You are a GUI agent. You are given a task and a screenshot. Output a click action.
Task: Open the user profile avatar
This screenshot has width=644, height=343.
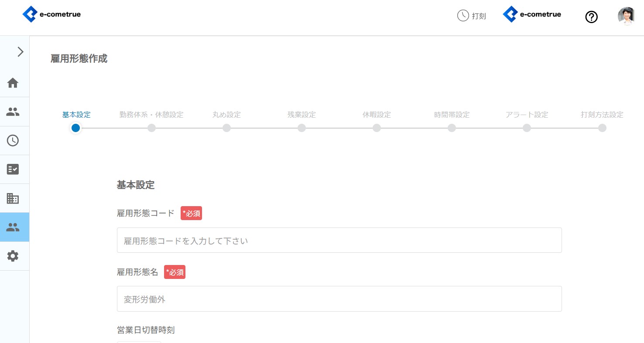pyautogui.click(x=626, y=16)
